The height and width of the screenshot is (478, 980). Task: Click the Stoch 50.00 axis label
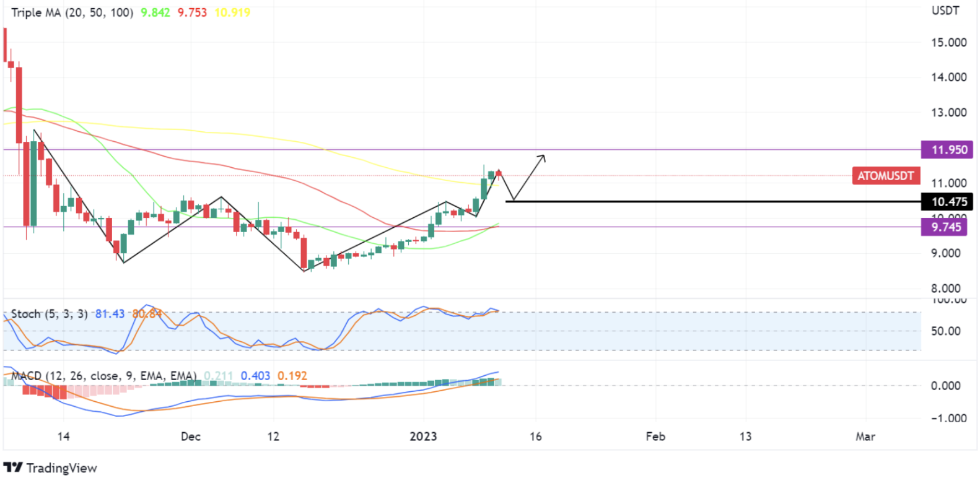[x=946, y=331]
